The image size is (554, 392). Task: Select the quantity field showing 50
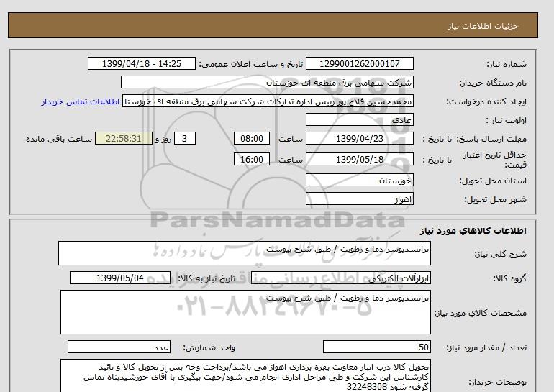(378, 347)
